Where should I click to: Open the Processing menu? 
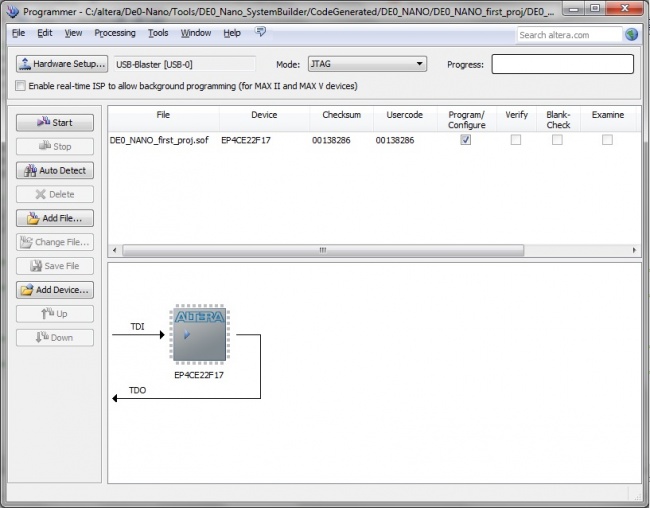pyautogui.click(x=115, y=33)
